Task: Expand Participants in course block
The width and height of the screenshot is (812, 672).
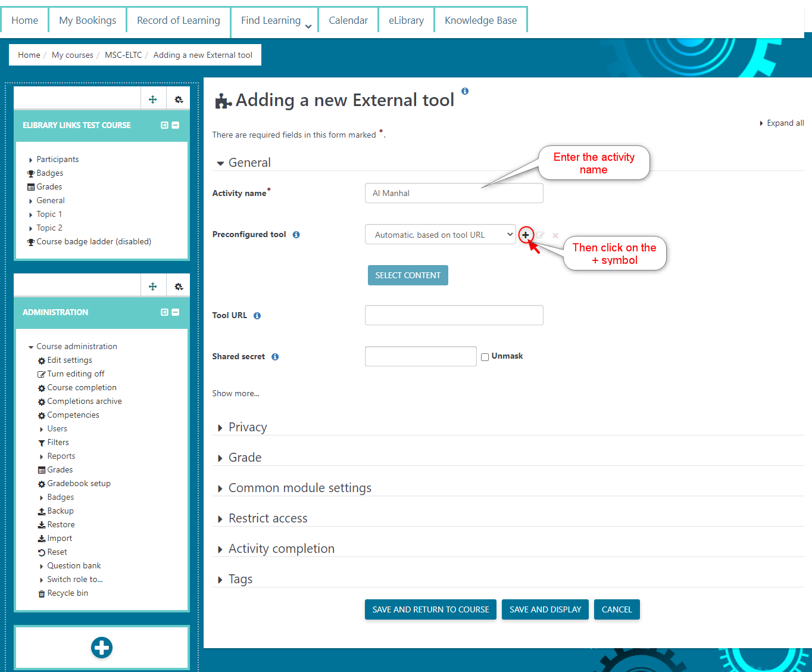Action: [54, 160]
